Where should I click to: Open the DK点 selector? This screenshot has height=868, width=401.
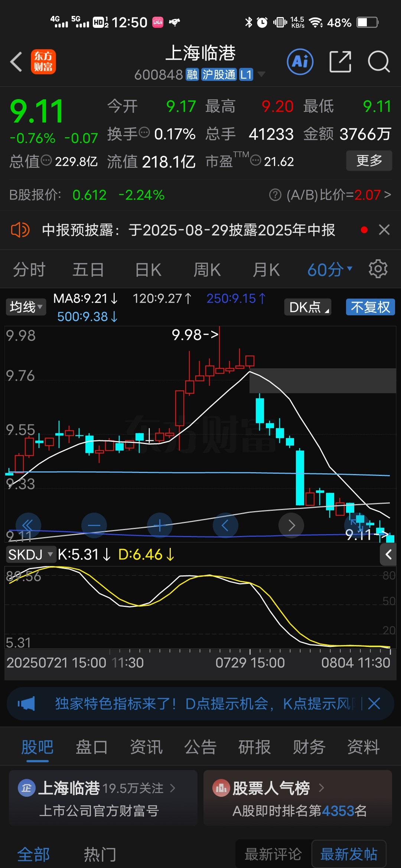[x=308, y=307]
